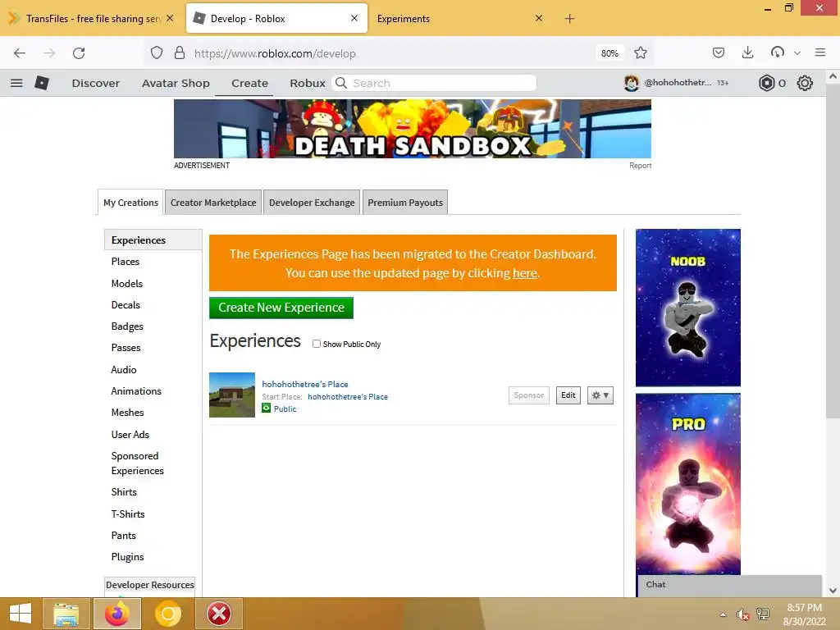View site security padlock info
Image resolution: width=840 pixels, height=630 pixels.
tap(180, 53)
